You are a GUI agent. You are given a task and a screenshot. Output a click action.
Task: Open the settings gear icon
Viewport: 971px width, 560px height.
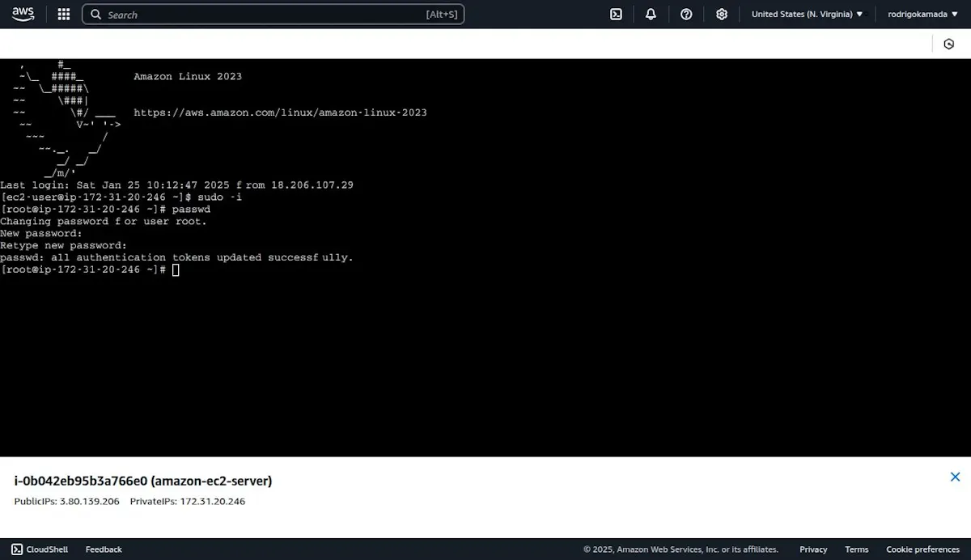722,15
